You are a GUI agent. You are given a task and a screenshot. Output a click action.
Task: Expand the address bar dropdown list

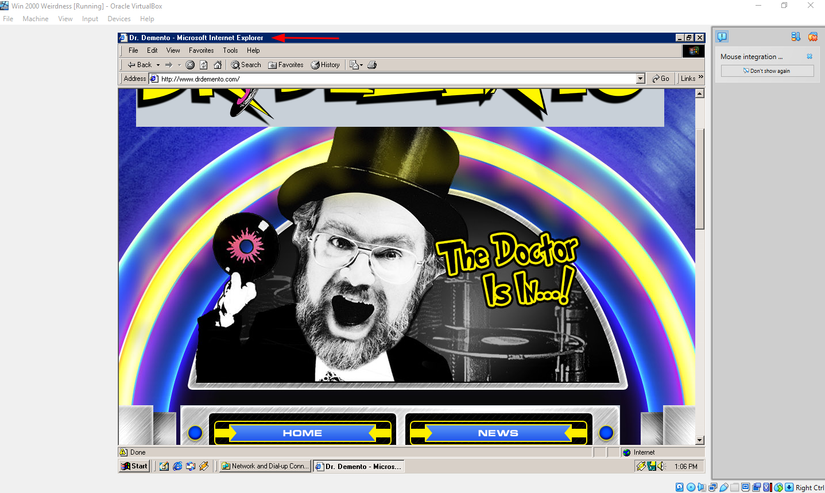click(x=640, y=79)
